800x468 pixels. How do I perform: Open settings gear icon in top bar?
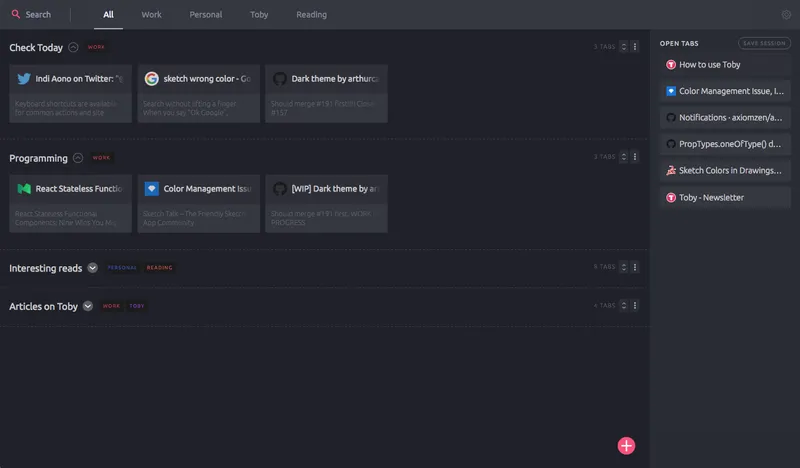pyautogui.click(x=786, y=15)
